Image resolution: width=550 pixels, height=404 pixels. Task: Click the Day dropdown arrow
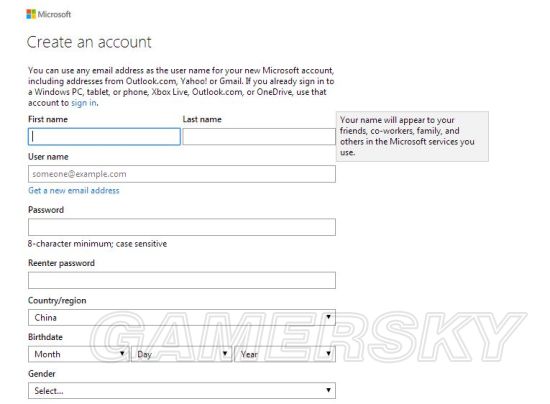tap(225, 354)
